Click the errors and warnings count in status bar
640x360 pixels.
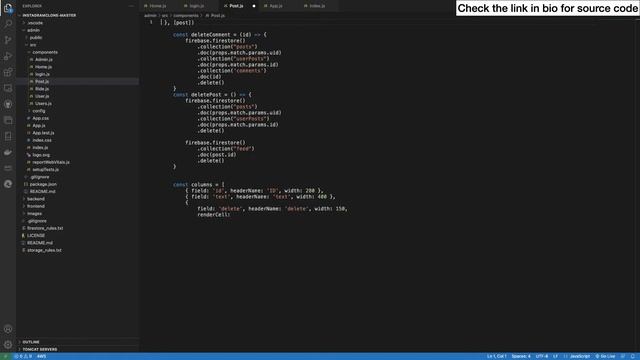pos(23,356)
